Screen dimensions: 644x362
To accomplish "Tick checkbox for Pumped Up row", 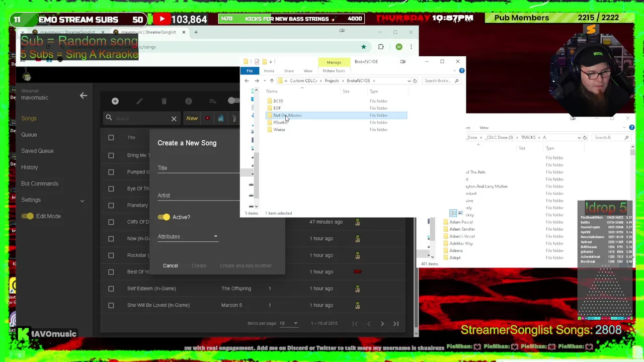I will tap(111, 172).
